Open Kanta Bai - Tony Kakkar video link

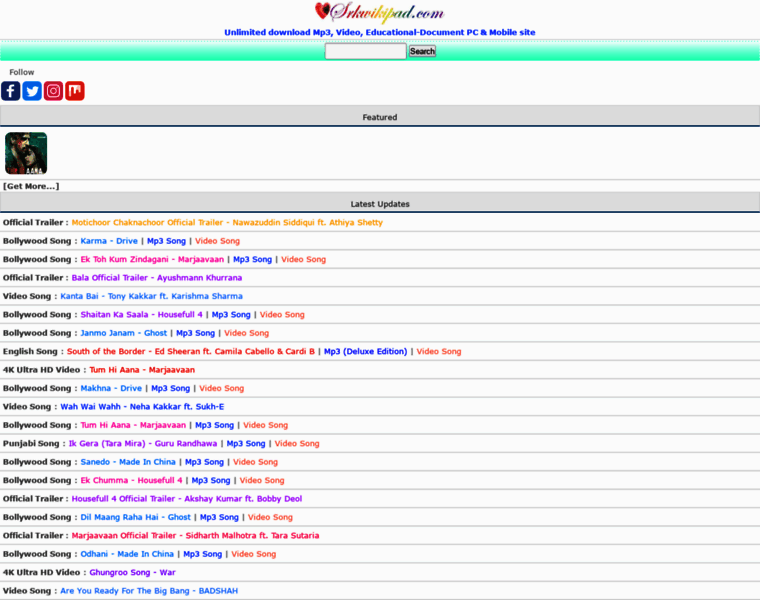click(151, 296)
